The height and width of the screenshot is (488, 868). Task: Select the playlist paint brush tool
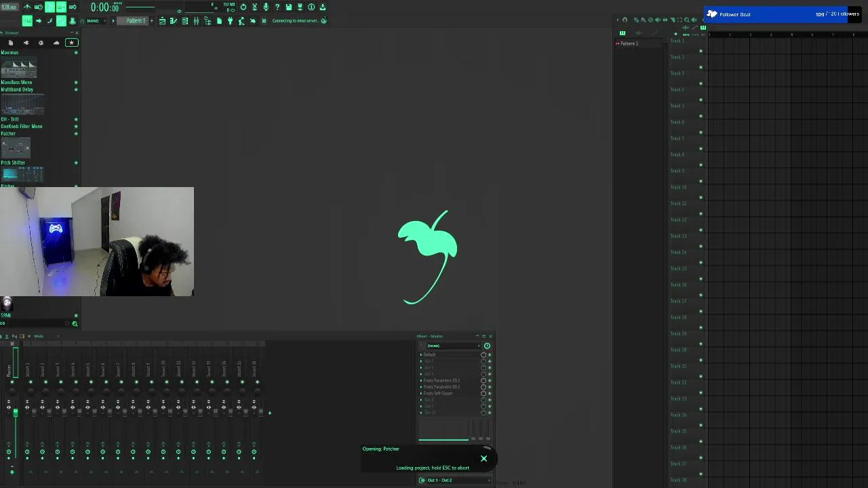(x=643, y=20)
